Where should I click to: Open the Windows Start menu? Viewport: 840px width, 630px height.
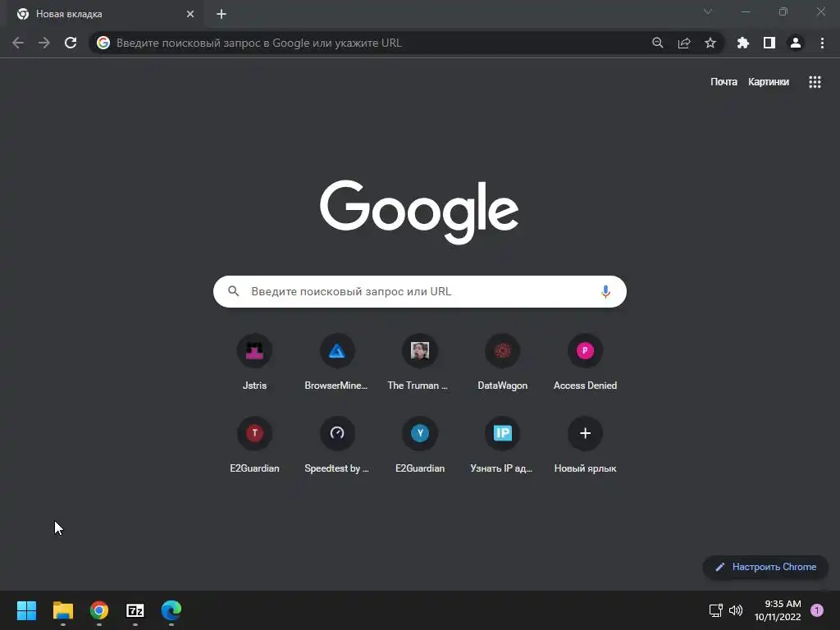pyautogui.click(x=27, y=610)
